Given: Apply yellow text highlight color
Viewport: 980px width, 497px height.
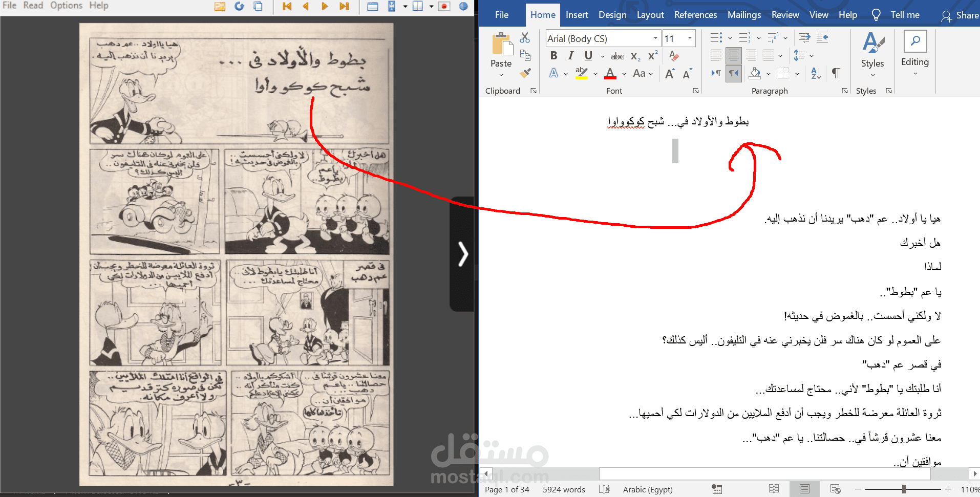Looking at the screenshot, I should coord(581,73).
